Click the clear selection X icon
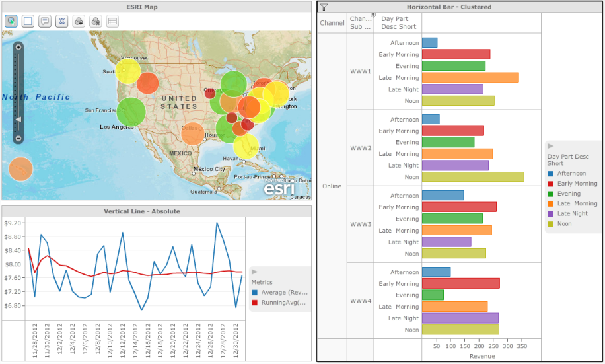605x364 pixels. tap(62, 21)
